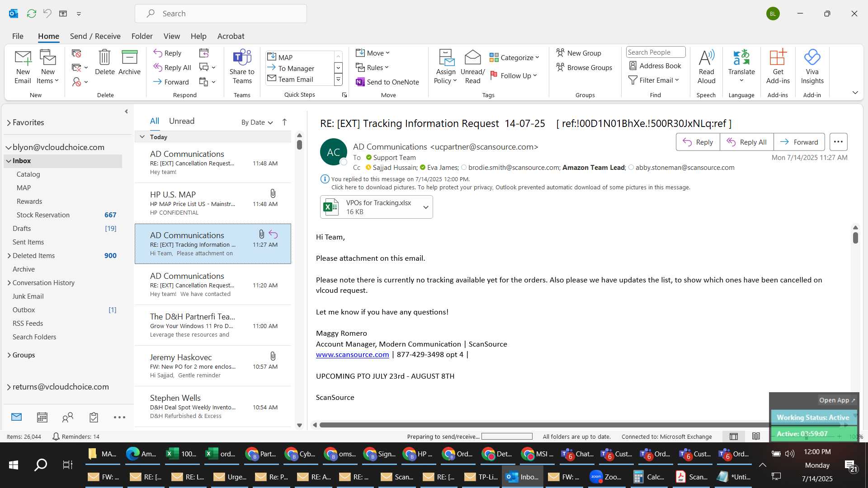
Task: Expand returns@vcloudchoice.com account
Action: pos(9,387)
